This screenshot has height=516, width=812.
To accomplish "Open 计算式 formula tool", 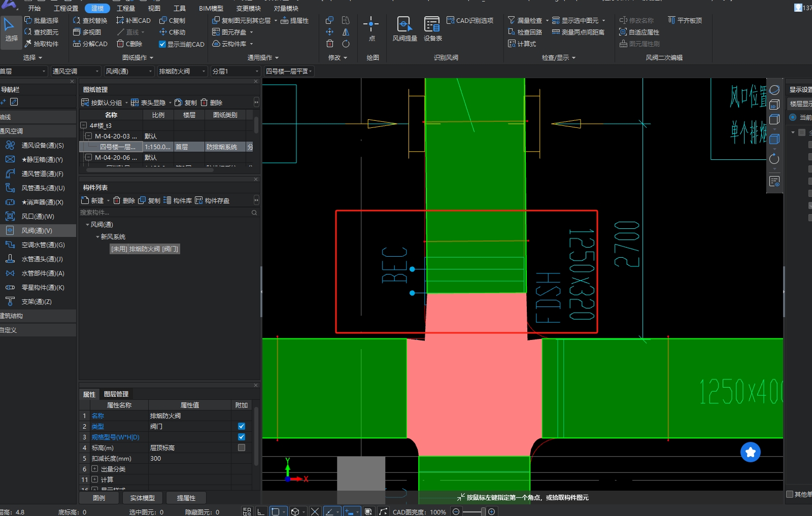I will (522, 44).
